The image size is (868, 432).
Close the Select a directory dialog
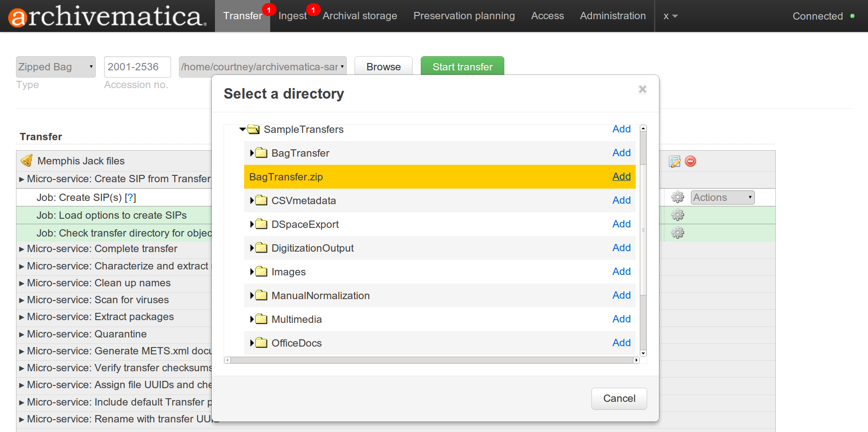click(x=642, y=90)
